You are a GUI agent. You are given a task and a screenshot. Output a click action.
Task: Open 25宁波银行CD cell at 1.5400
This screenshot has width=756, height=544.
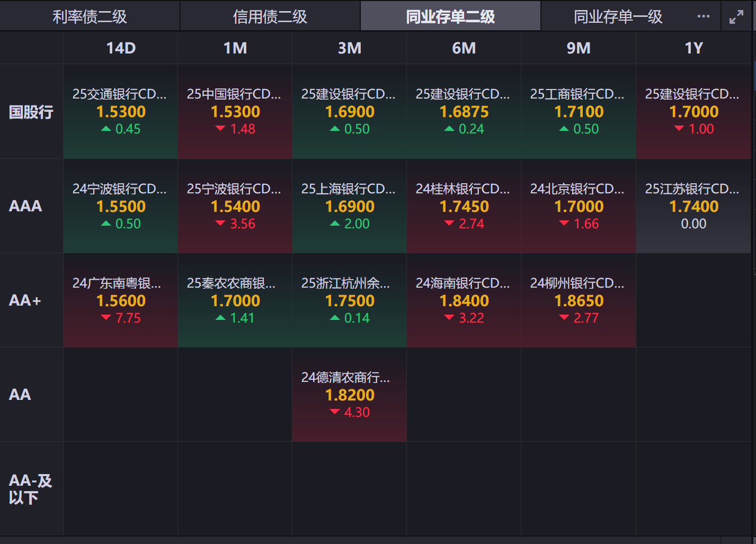(235, 206)
